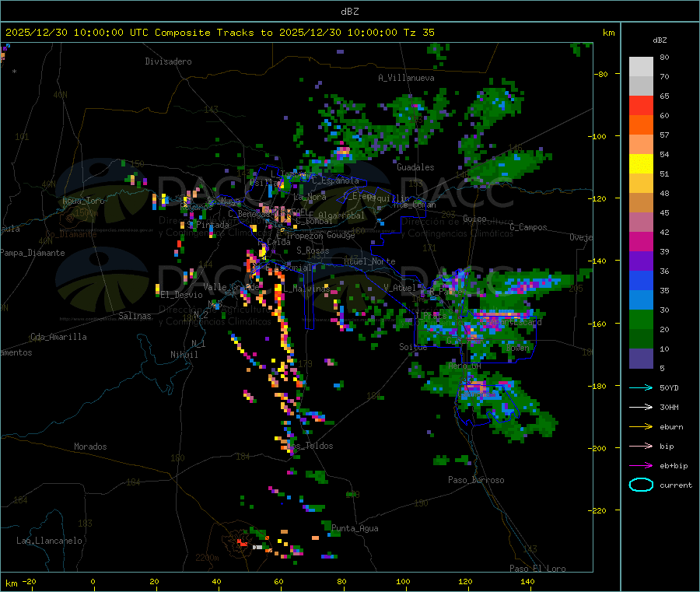Click the magenta eb+bip arrow legend icon
Image resolution: width=700 pixels, height=592 pixels.
pyautogui.click(x=641, y=465)
